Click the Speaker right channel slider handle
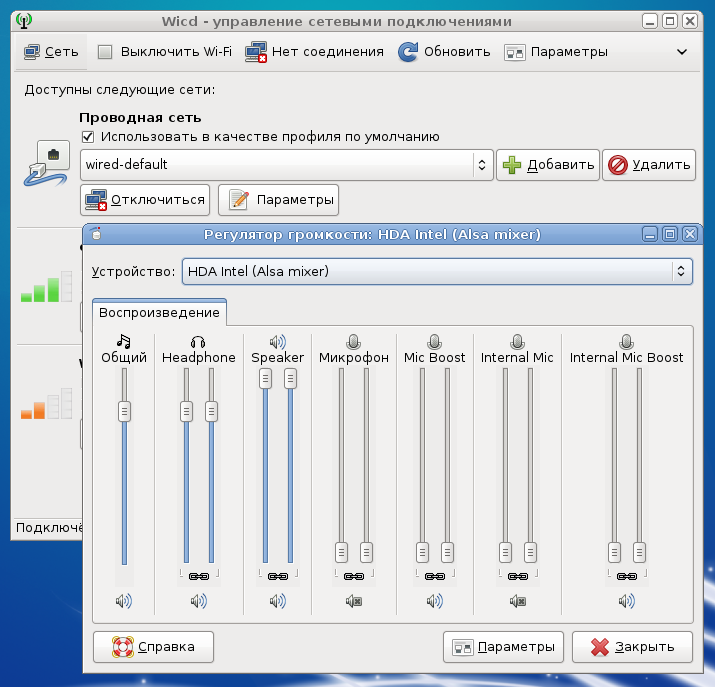 tap(290, 379)
